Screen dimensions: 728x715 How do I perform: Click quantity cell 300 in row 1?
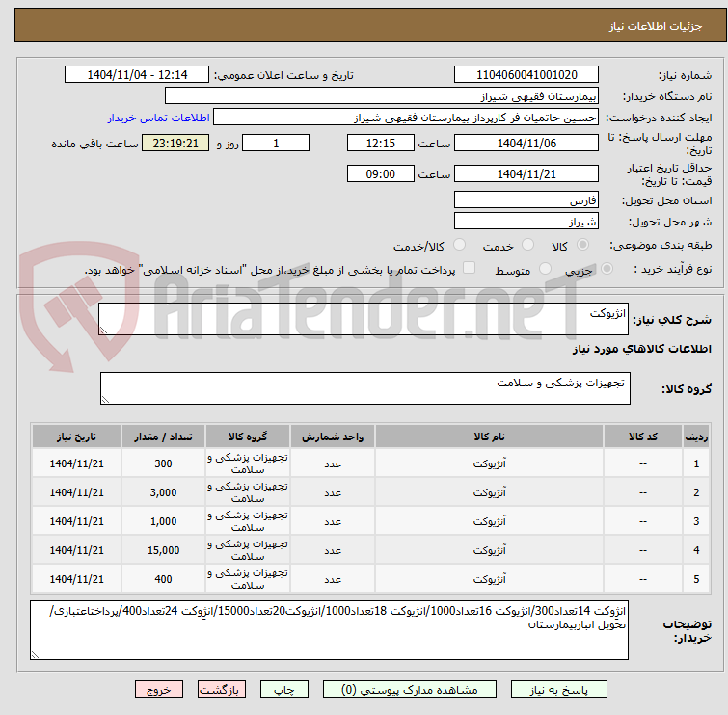[x=163, y=463]
